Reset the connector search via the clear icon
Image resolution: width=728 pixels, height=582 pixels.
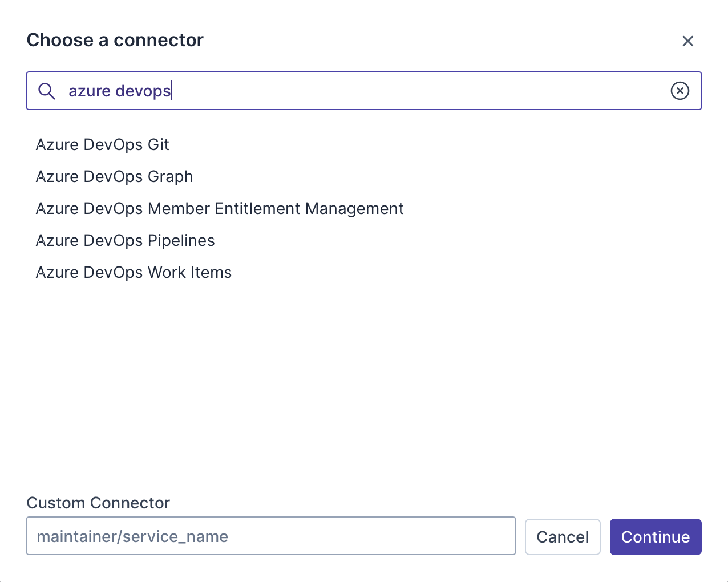point(680,91)
